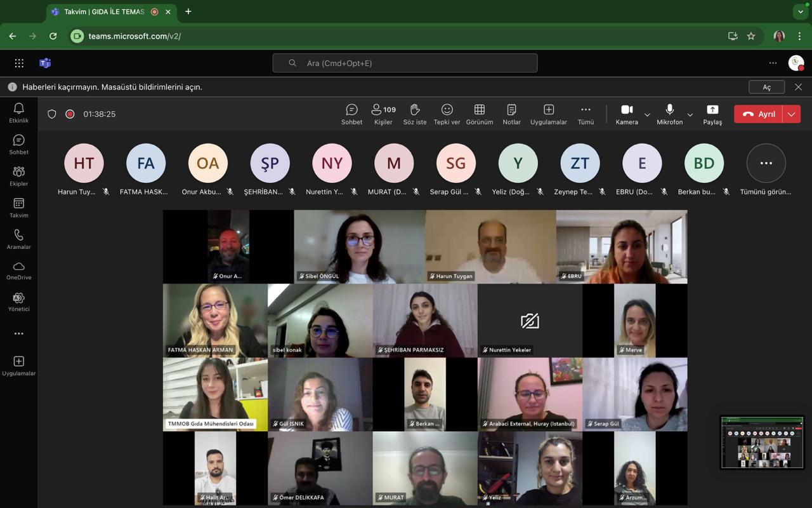The width and height of the screenshot is (812, 508).
Task: Open meeting Notlar
Action: pos(511,114)
